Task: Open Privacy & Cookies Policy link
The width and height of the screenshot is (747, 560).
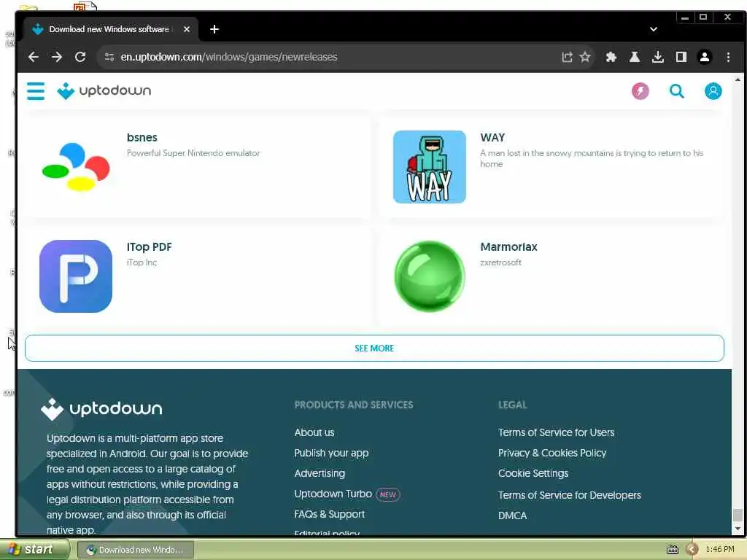Action: pyautogui.click(x=552, y=453)
